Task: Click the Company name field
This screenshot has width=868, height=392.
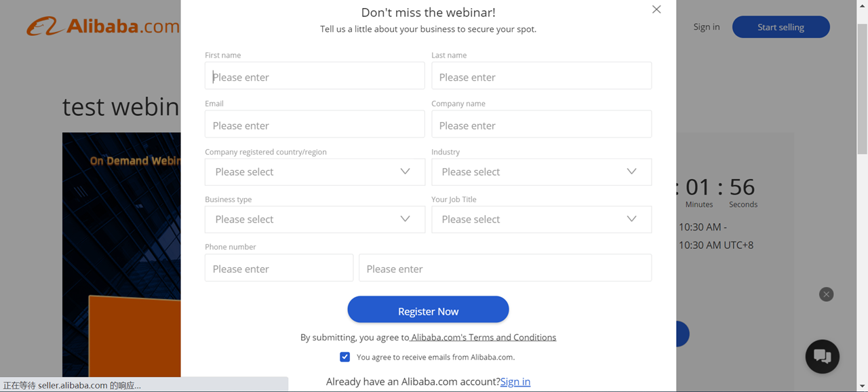Action: click(x=541, y=124)
